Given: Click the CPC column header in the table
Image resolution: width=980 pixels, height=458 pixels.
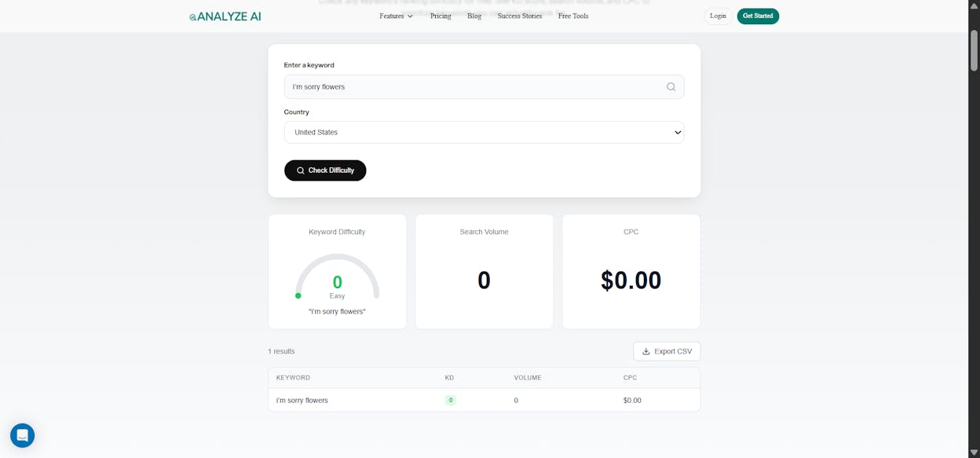Looking at the screenshot, I should (x=630, y=378).
